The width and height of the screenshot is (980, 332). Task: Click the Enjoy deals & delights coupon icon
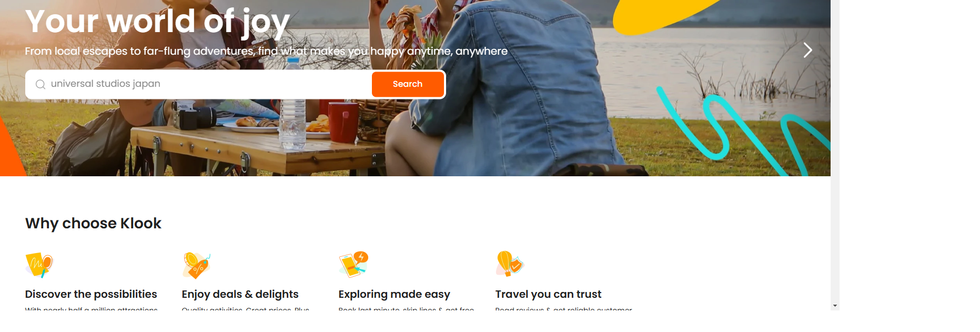[196, 265]
